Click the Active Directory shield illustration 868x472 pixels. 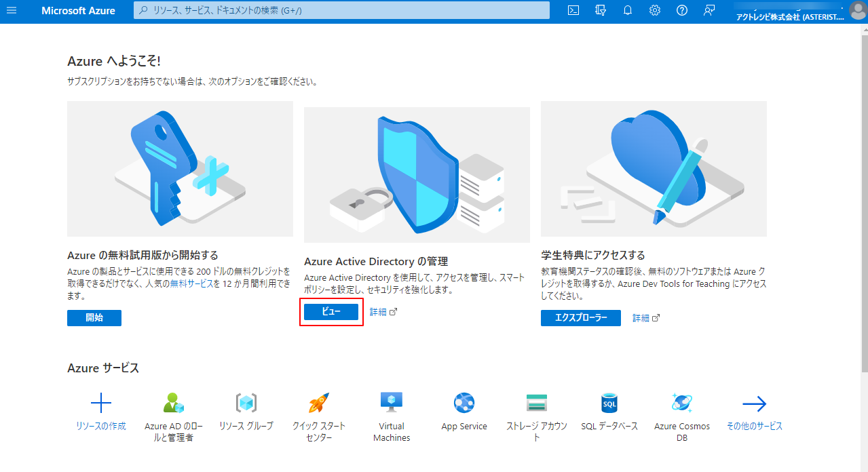click(417, 174)
